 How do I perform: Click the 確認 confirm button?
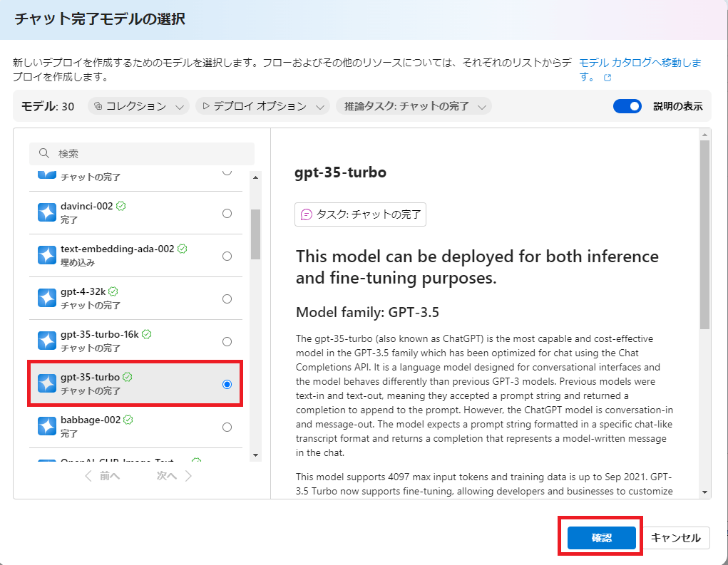click(x=601, y=538)
